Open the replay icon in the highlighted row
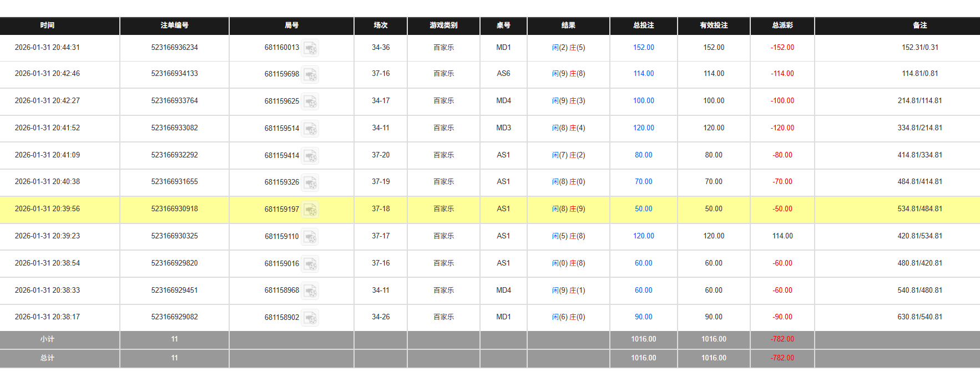This screenshot has width=980, height=387. (x=311, y=210)
